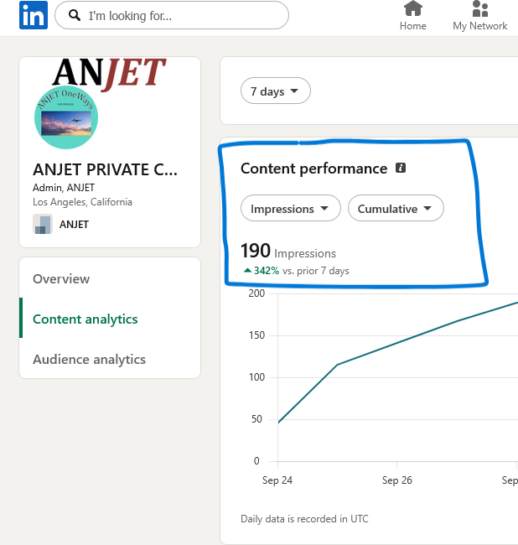Click the ANJET company page icon
518x545 pixels.
tap(43, 224)
